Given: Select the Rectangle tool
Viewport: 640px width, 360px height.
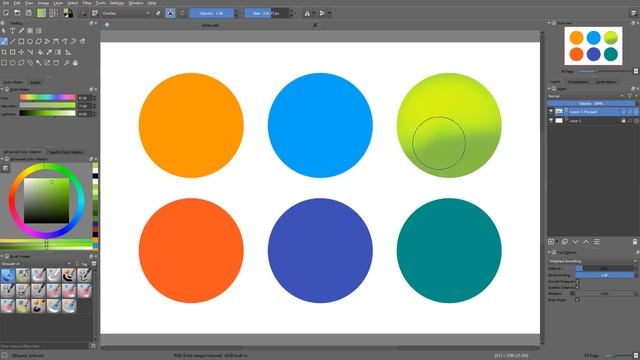Looking at the screenshot, I should pyautogui.click(x=21, y=41).
